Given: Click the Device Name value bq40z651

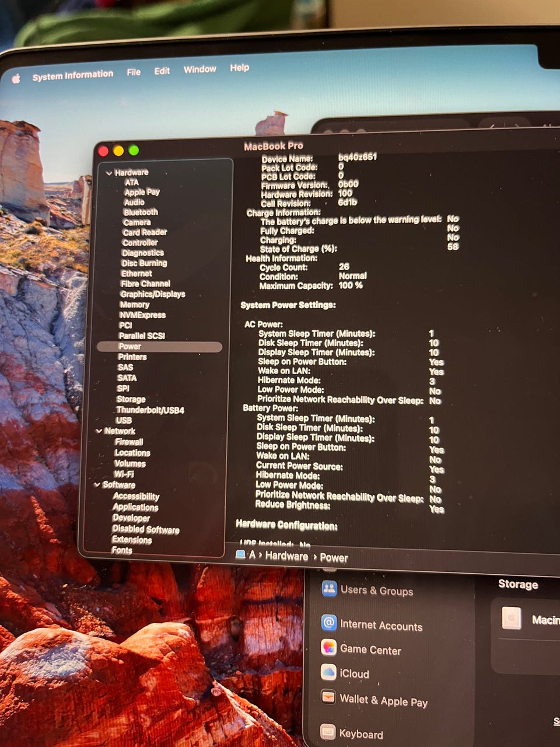Looking at the screenshot, I should coord(358,157).
